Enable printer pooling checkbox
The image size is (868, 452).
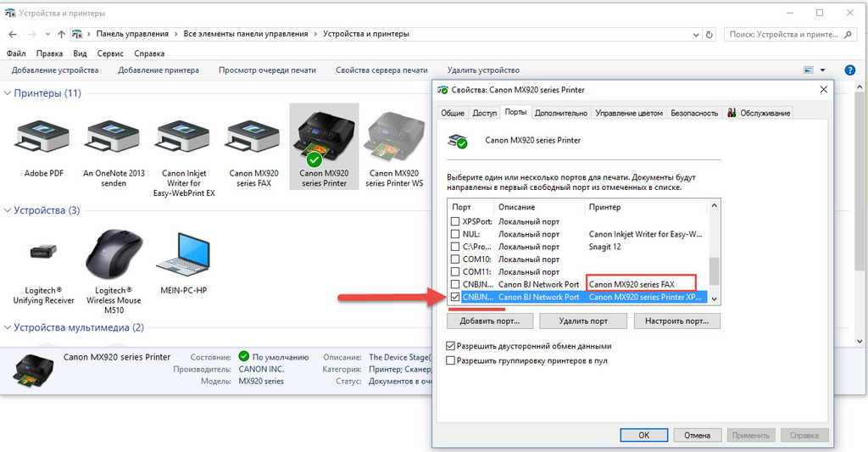(x=451, y=360)
